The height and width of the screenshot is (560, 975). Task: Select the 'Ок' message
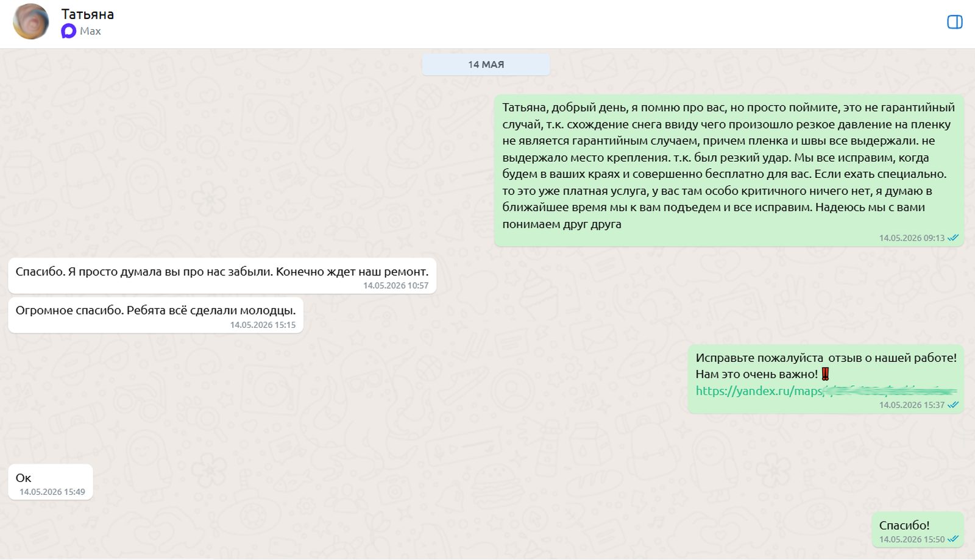point(51,482)
